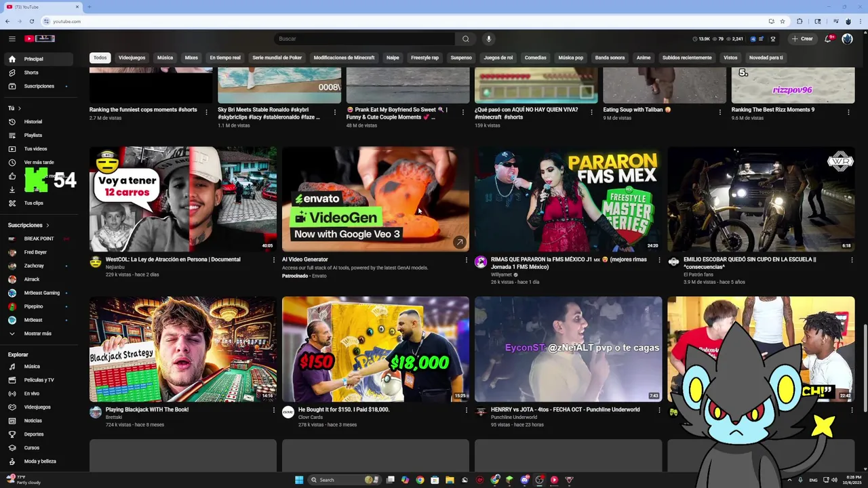Image resolution: width=868 pixels, height=488 pixels.
Task: Open the Clovr Cards channel name link
Action: pyautogui.click(x=311, y=418)
